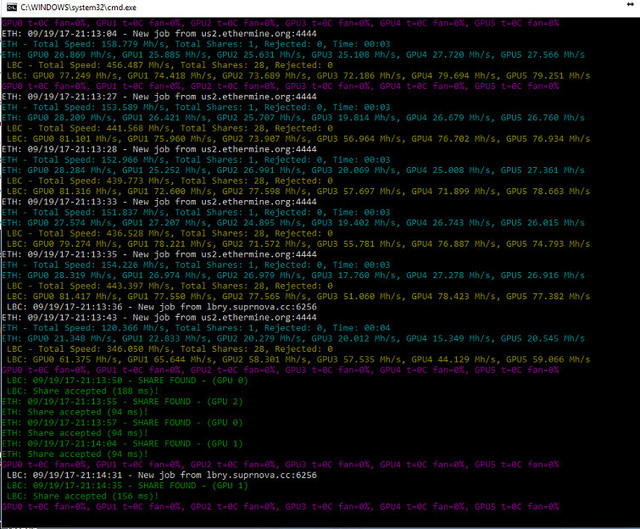The image size is (640, 529).
Task: Click ETH Total Speed 154.226 Mh/s line
Action: point(196,265)
